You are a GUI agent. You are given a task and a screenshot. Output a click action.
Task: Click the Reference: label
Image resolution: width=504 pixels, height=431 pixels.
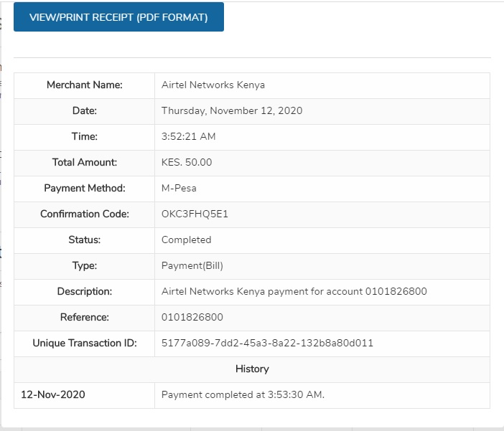pos(85,317)
